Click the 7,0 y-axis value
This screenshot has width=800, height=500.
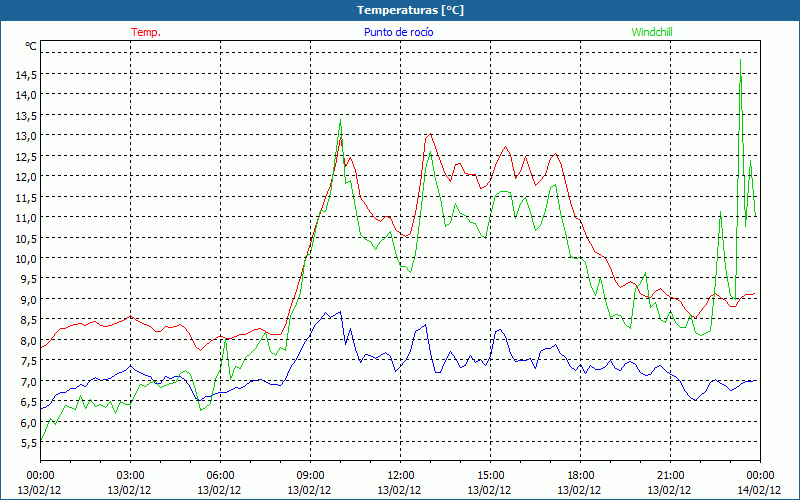pos(29,382)
